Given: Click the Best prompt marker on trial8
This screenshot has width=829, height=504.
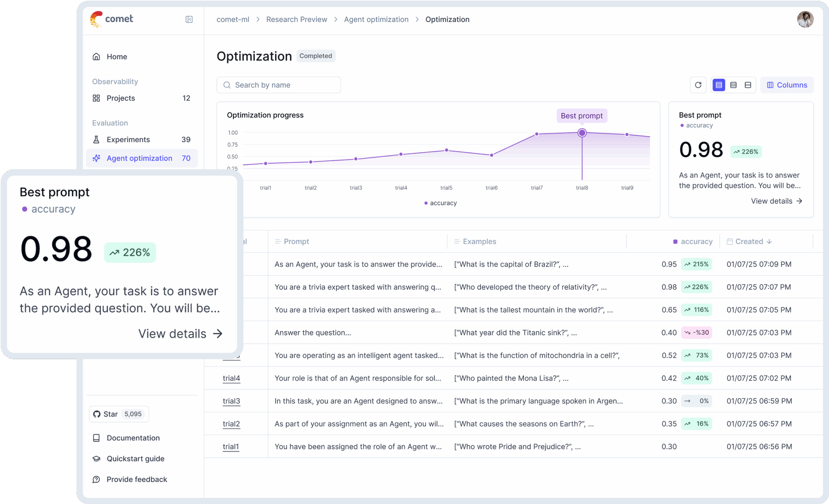Looking at the screenshot, I should click(582, 133).
